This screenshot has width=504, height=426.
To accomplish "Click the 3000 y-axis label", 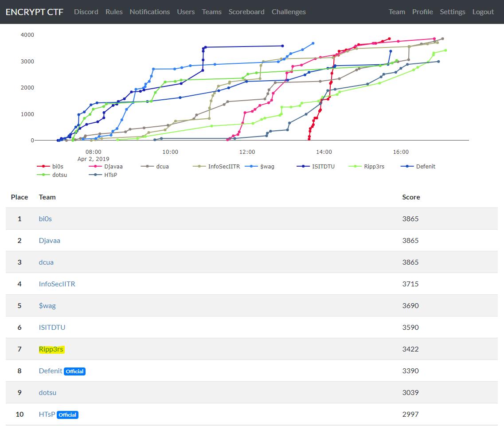I will [27, 62].
